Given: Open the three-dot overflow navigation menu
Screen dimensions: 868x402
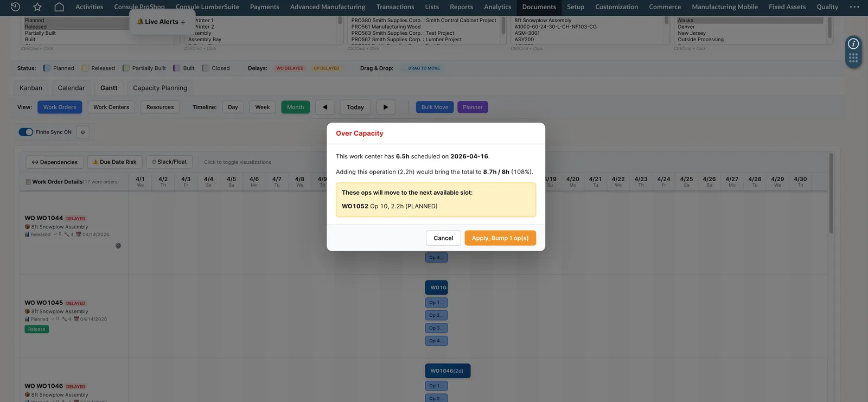Looking at the screenshot, I should pyautogui.click(x=854, y=7).
